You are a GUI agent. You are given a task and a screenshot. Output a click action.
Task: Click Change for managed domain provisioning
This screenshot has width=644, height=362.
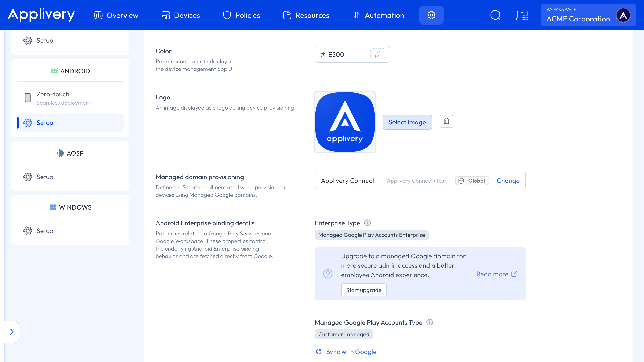508,181
